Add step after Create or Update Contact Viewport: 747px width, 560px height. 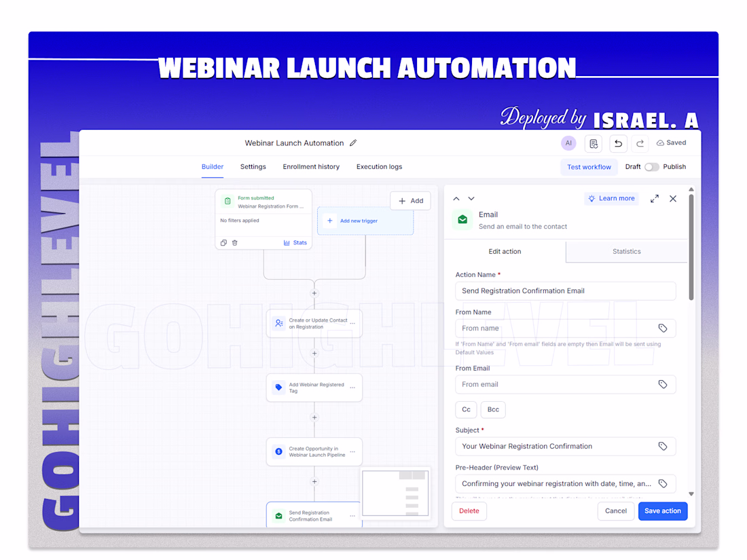pos(314,354)
